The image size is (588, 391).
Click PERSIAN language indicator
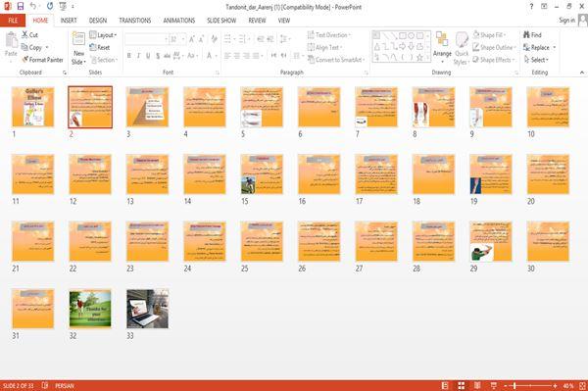(x=65, y=385)
